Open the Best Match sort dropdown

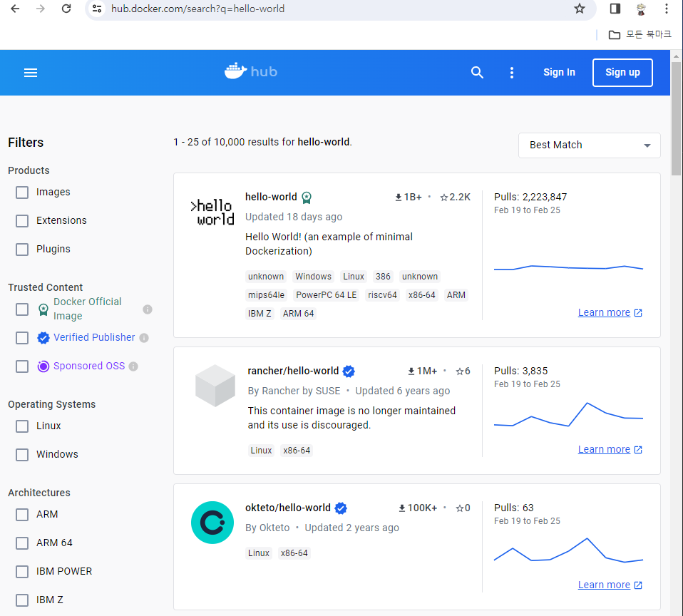(x=590, y=145)
